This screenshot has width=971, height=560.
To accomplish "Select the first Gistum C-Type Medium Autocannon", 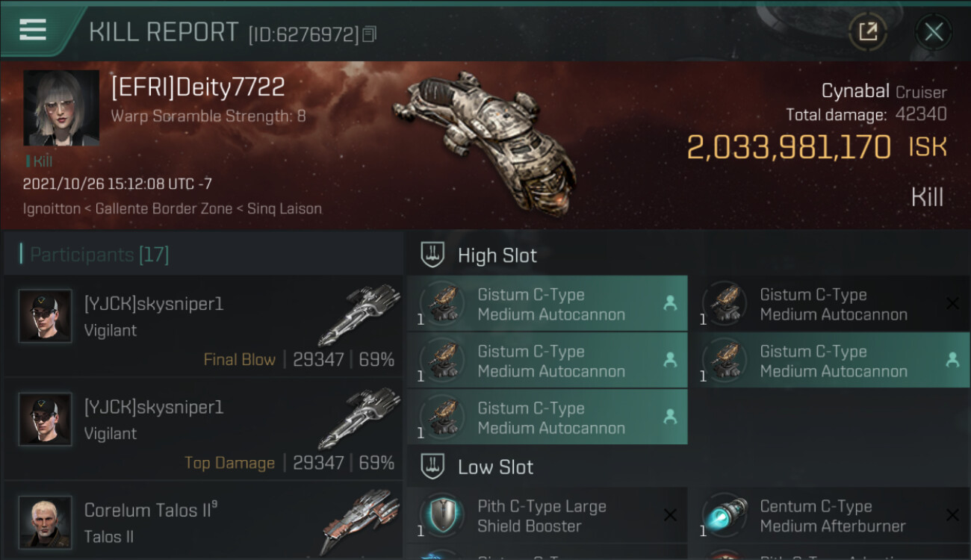I will (551, 304).
